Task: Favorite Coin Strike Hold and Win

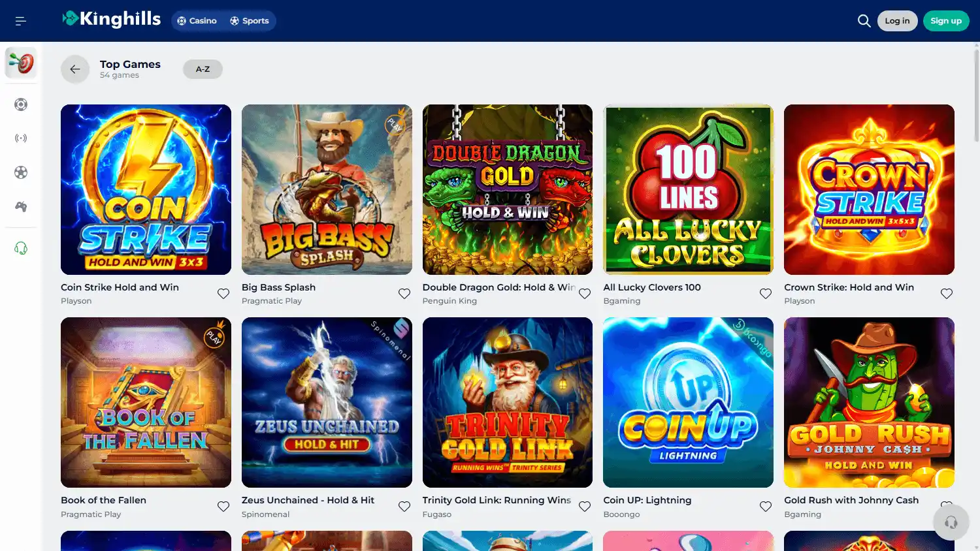Action: pyautogui.click(x=223, y=294)
